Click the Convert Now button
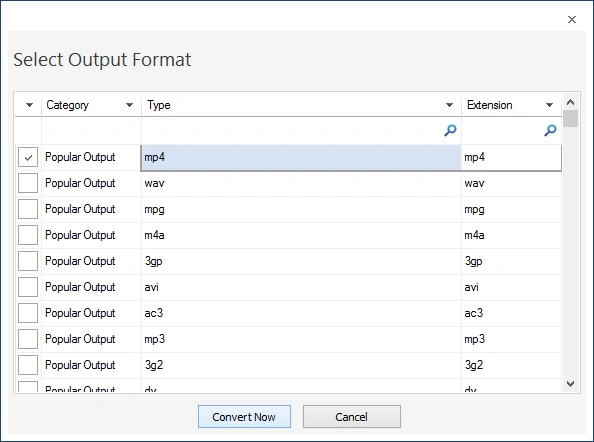Screen dimensions: 594x442 click(x=244, y=417)
